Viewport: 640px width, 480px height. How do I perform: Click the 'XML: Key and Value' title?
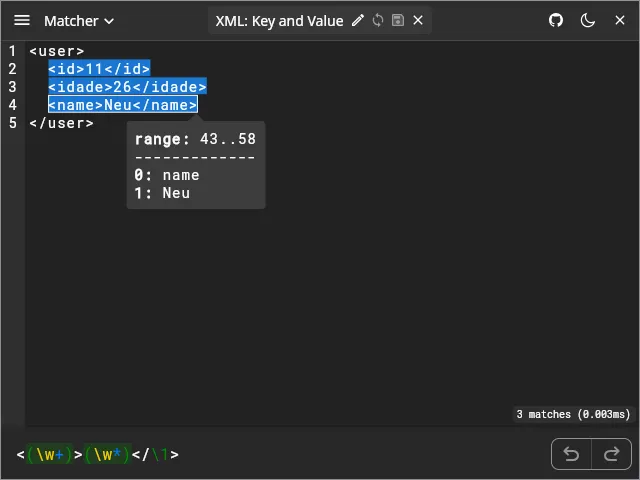pos(279,21)
